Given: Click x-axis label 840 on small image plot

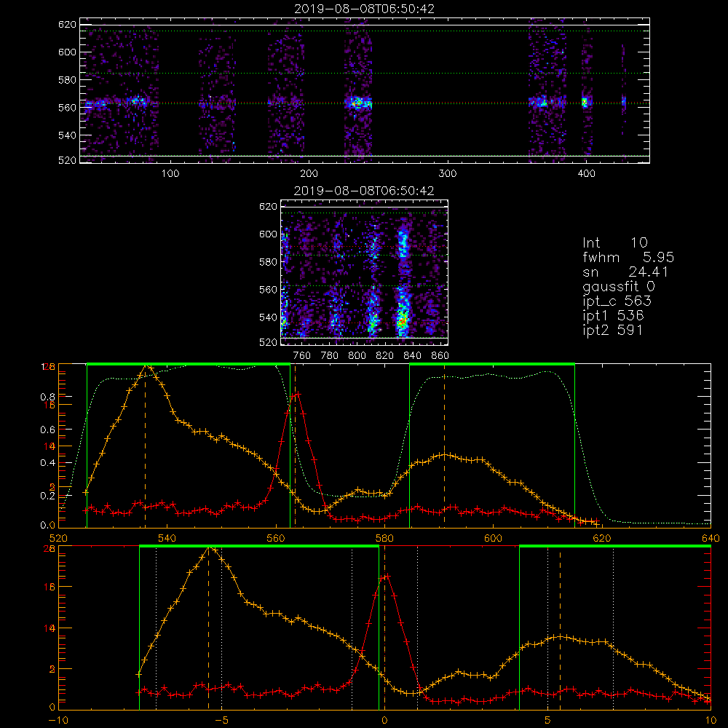Looking at the screenshot, I should pyautogui.click(x=412, y=356).
